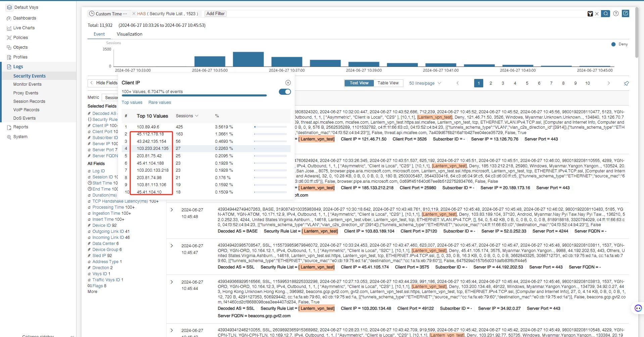Toggle the Client IP field switch

[285, 92]
